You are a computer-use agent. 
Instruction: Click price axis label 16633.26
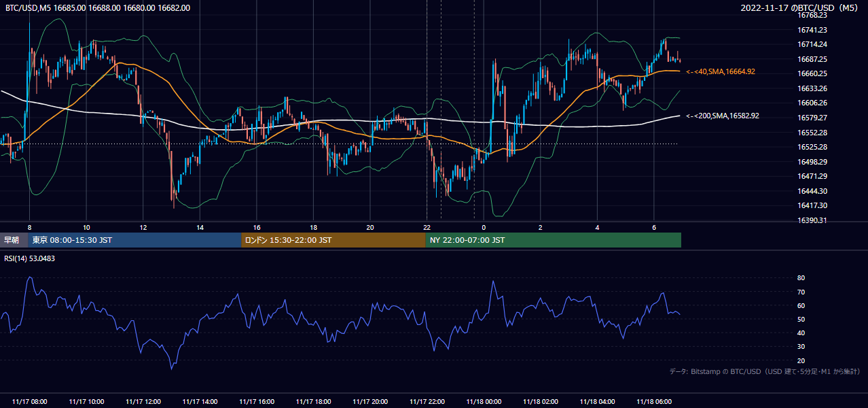812,88
